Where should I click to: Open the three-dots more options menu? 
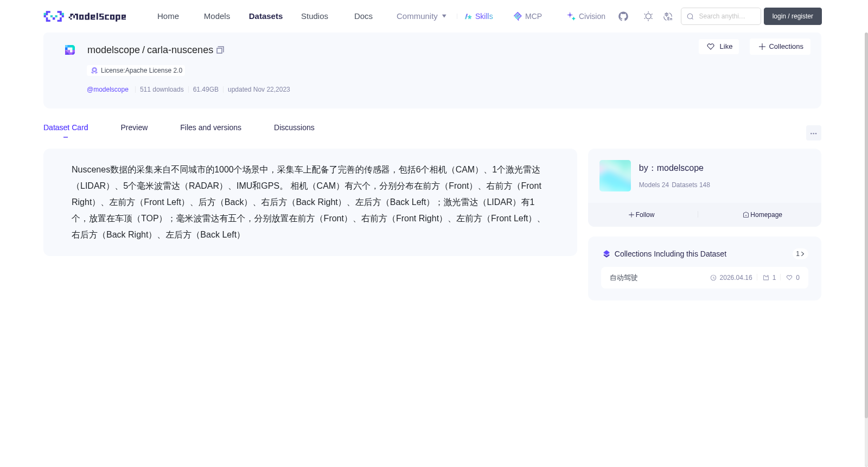813,133
